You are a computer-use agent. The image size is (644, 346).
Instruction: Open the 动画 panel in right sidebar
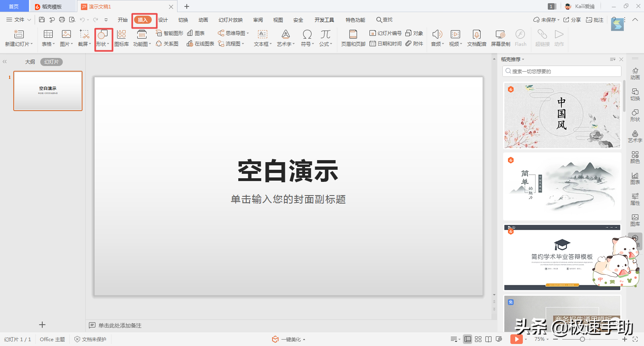click(635, 74)
